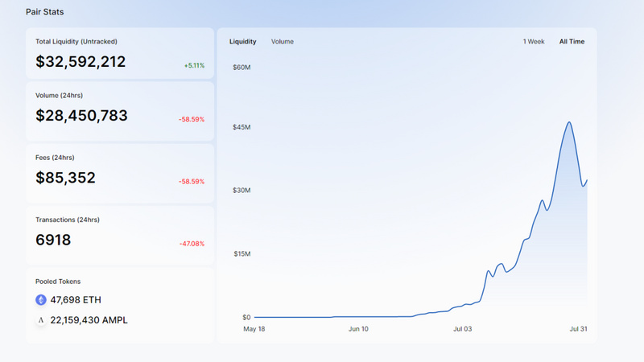Select the Liquidity chart tab
644x362 pixels.
tap(242, 41)
